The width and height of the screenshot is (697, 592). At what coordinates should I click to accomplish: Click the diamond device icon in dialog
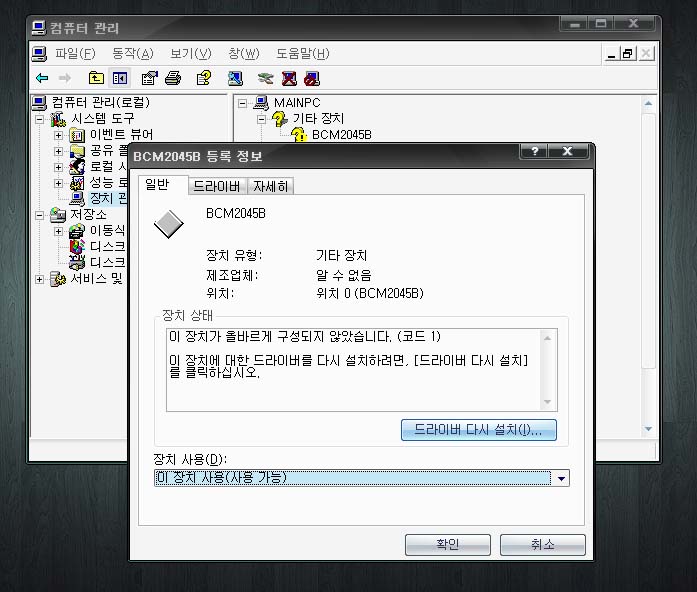click(x=168, y=224)
